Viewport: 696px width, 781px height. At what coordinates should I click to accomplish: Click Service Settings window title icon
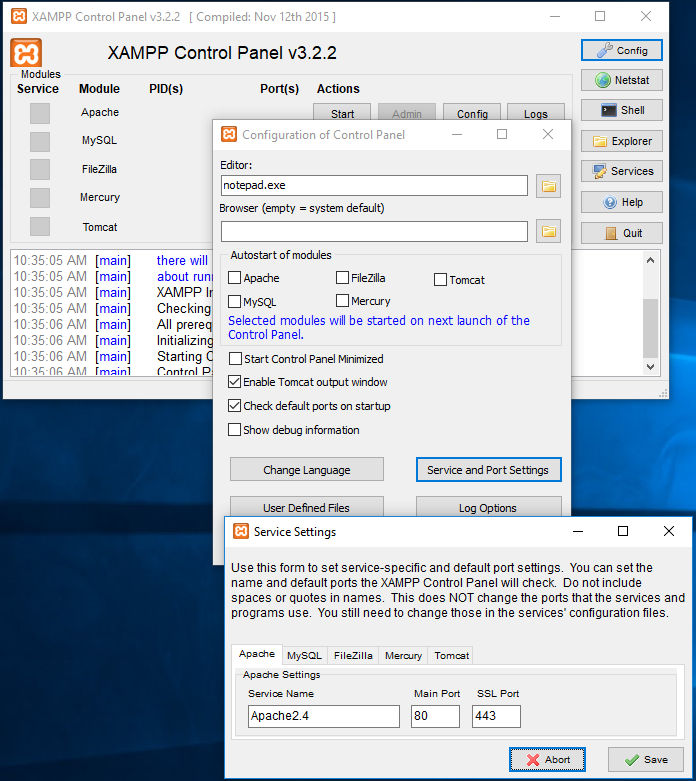tap(241, 531)
